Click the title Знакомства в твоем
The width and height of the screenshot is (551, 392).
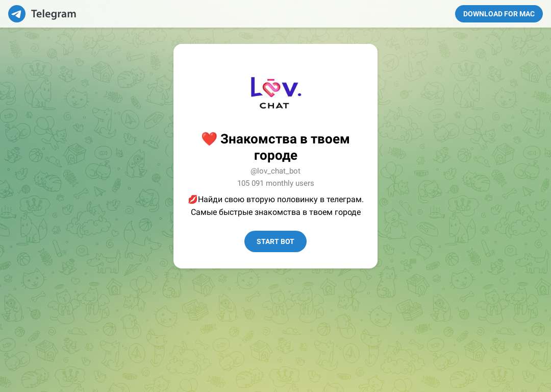285,139
